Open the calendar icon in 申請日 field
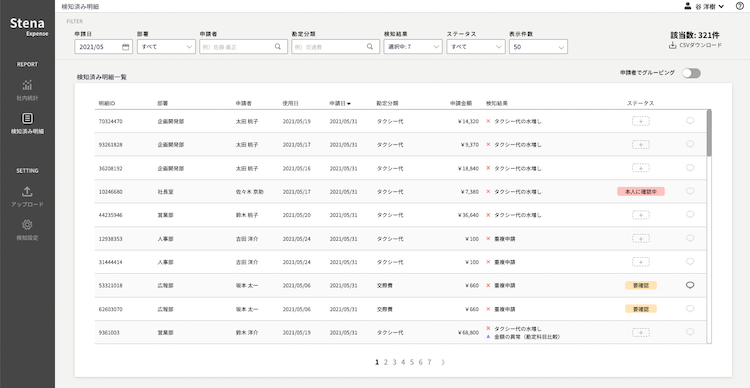The image size is (750, 388). point(125,47)
